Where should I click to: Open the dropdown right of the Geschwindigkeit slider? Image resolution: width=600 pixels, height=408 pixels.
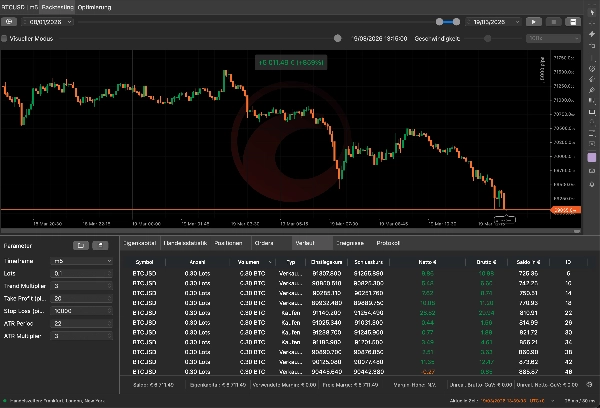(553, 38)
